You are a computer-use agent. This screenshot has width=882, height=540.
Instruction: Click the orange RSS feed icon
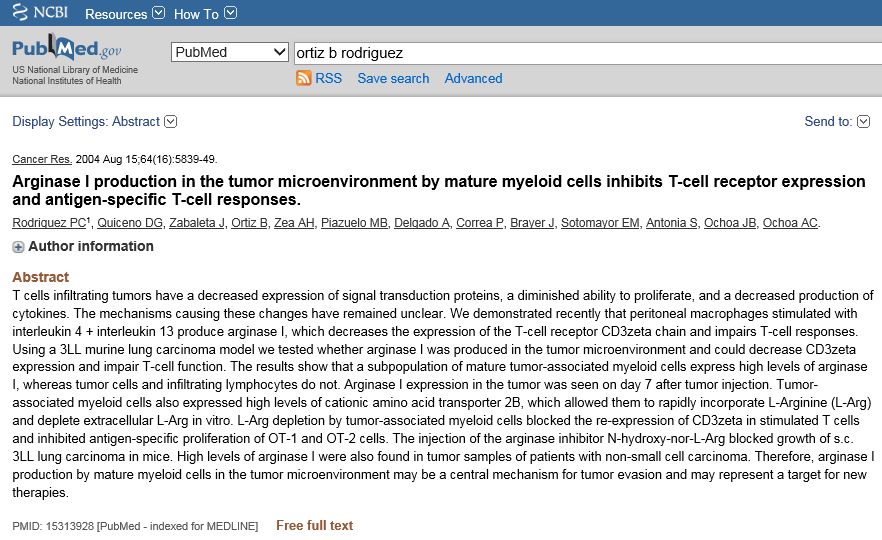click(304, 78)
